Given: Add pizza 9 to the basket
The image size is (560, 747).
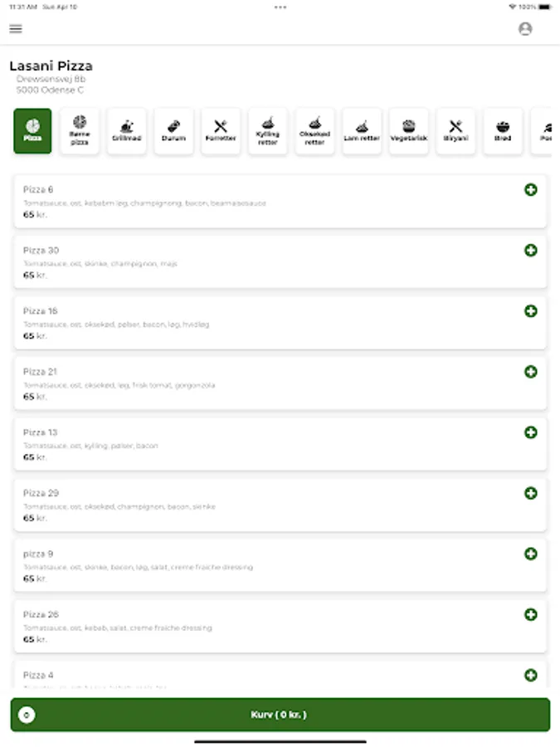Looking at the screenshot, I should 531,554.
